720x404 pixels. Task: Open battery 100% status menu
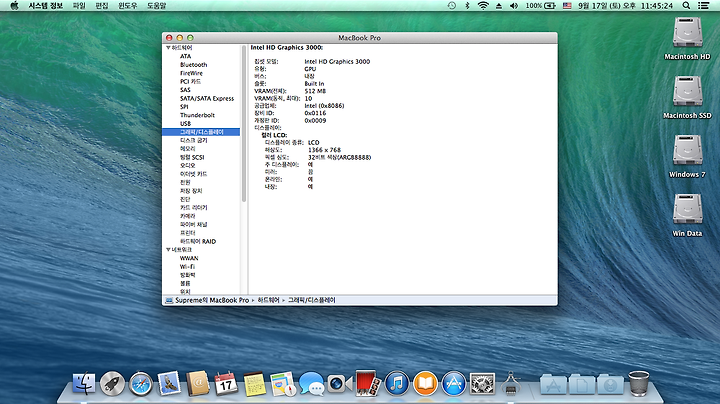coord(540,6)
